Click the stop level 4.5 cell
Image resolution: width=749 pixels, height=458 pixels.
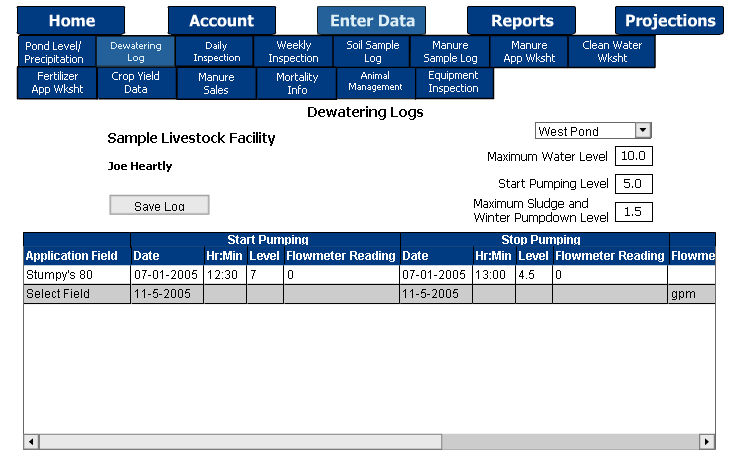[534, 275]
